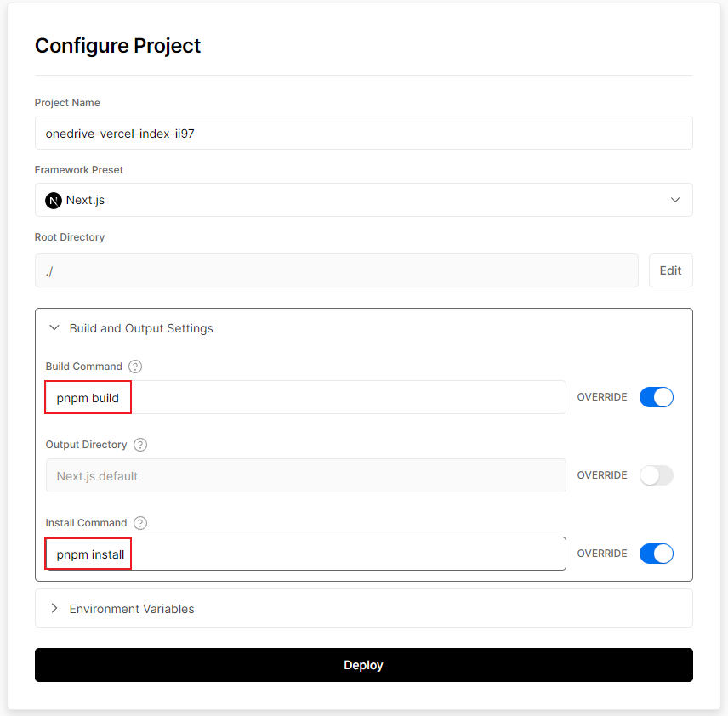The height and width of the screenshot is (716, 728).
Task: Click the Framework Preset label text
Action: 79,170
